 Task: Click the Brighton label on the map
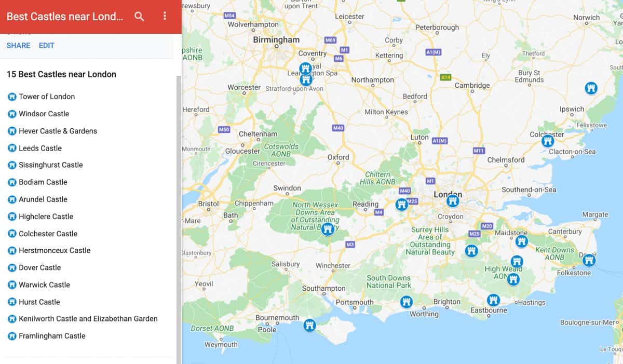446,301
